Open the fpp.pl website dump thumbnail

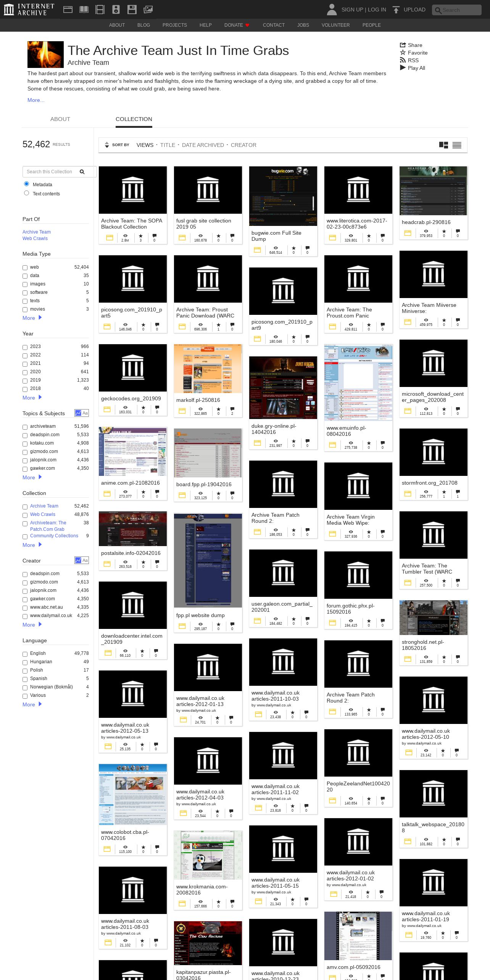click(208, 561)
